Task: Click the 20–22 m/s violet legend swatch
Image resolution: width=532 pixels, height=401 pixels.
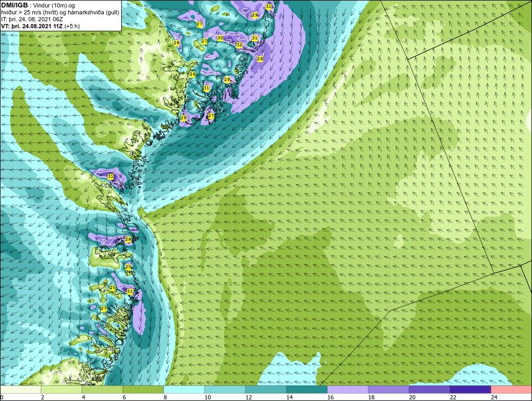Action: pyautogui.click(x=429, y=389)
